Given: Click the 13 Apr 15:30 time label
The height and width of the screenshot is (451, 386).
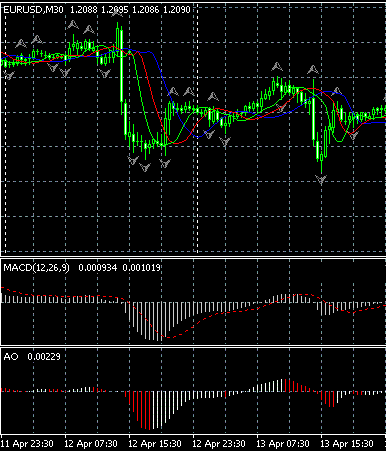Looking at the screenshot, I should 347,444.
